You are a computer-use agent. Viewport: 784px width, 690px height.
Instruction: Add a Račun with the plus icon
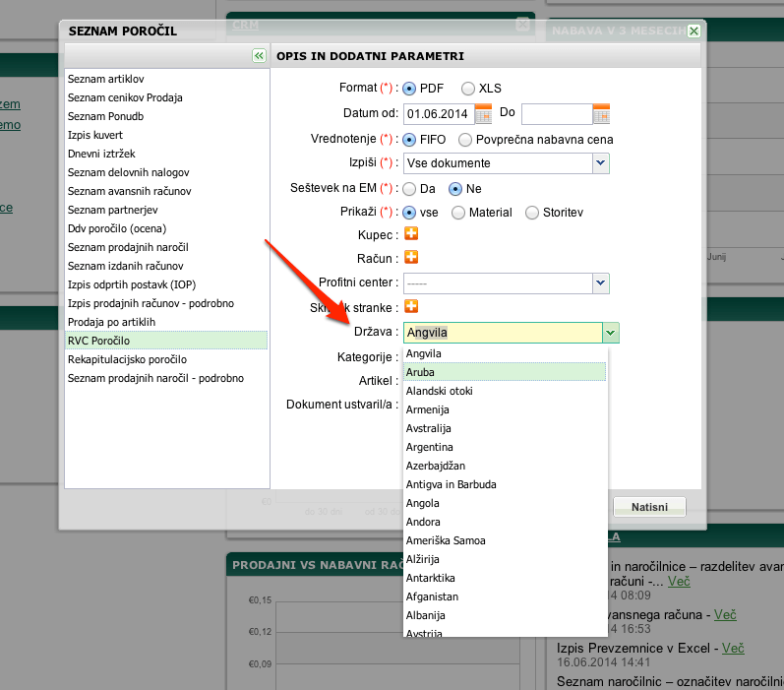(411, 257)
